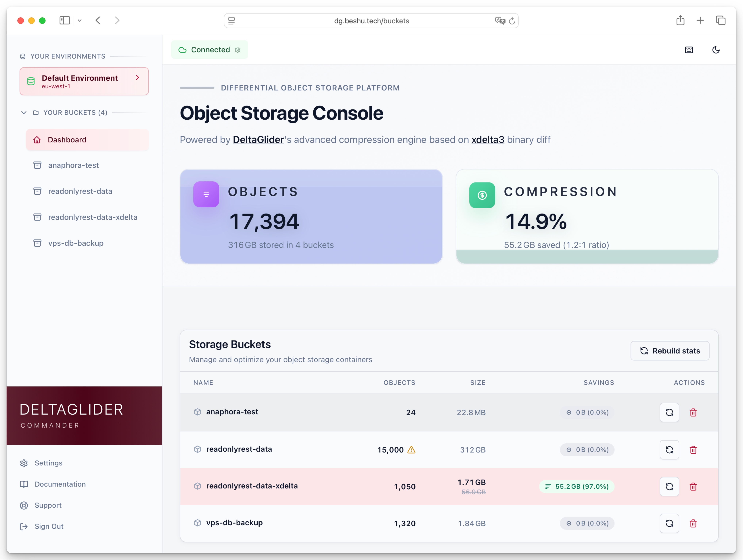Click the Rebuild stats button

[x=669, y=351]
